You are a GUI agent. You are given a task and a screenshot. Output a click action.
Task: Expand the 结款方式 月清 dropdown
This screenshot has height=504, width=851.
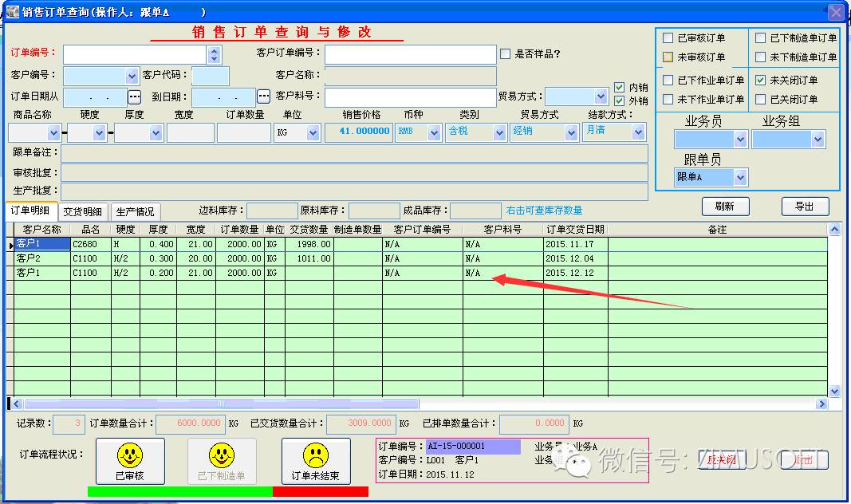click(637, 132)
